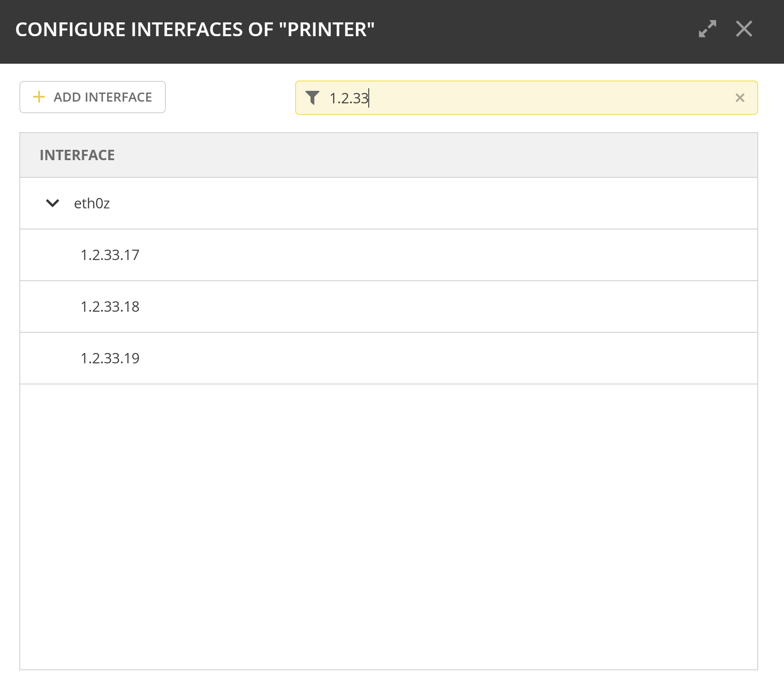Select the eth0z interface name
Viewport: 784px width, 700px height.
[x=92, y=203]
